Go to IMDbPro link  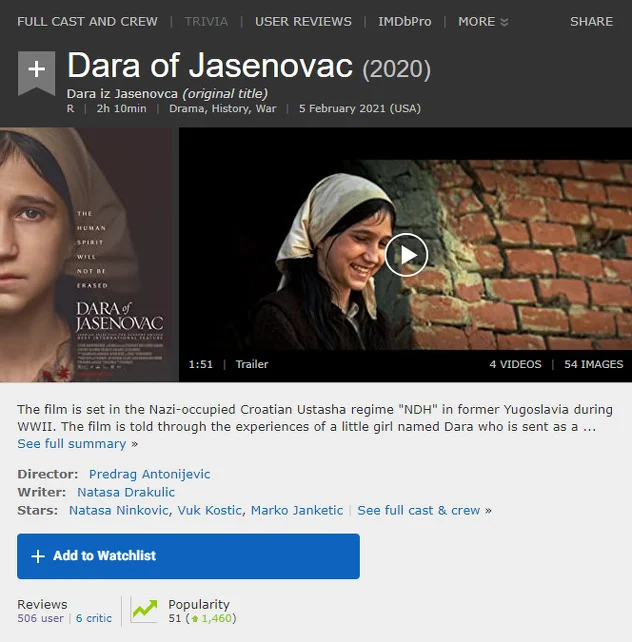pyautogui.click(x=404, y=21)
